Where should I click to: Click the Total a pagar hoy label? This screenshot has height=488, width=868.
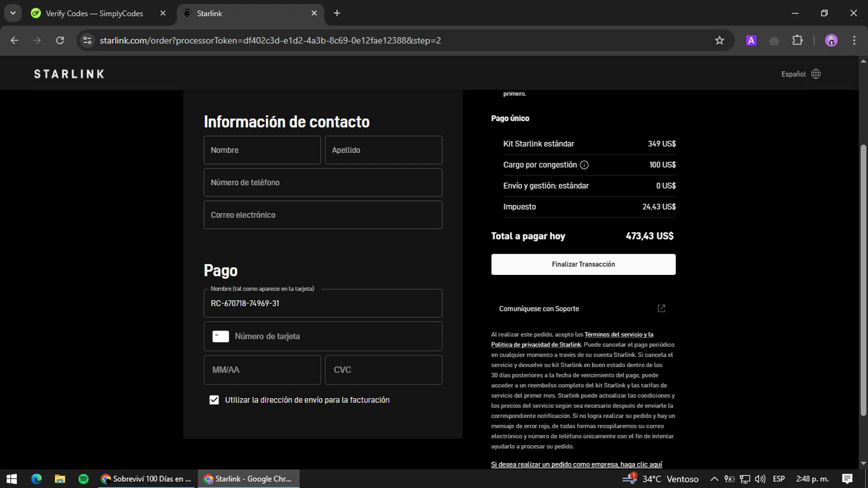click(528, 236)
